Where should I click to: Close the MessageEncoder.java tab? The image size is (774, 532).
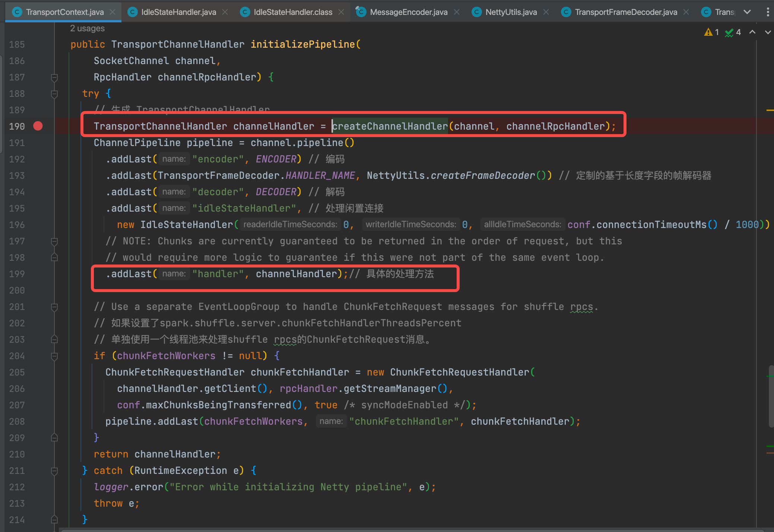457,12
